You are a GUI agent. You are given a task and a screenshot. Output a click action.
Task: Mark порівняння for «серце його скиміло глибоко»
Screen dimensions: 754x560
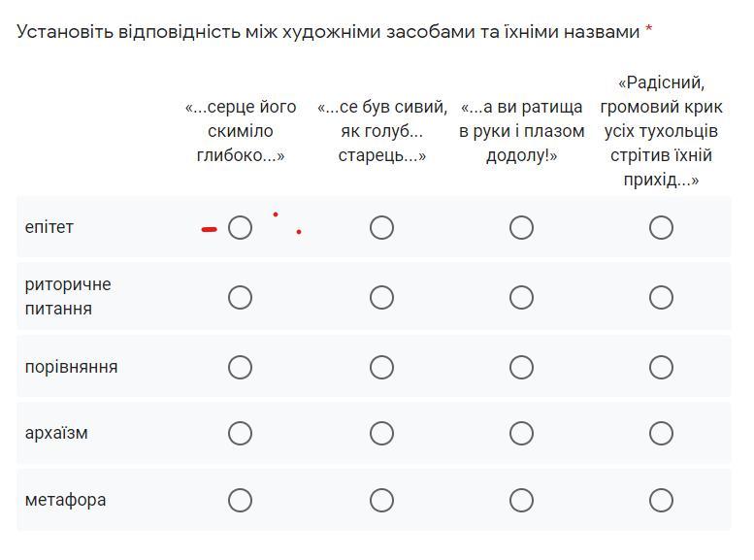[240, 368]
